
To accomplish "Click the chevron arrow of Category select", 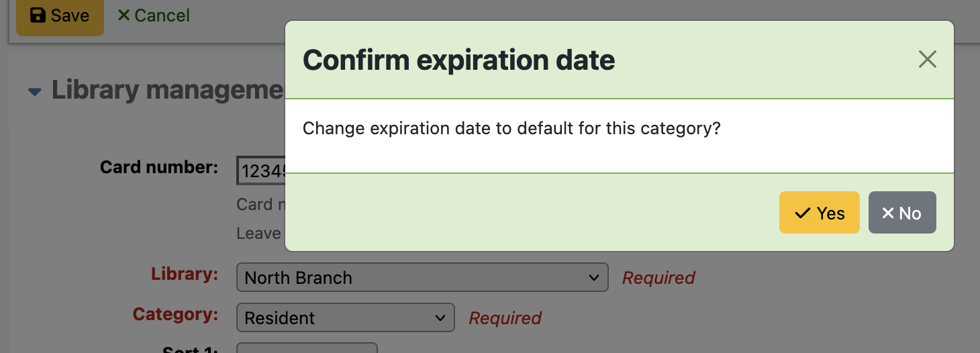I will tap(440, 317).
